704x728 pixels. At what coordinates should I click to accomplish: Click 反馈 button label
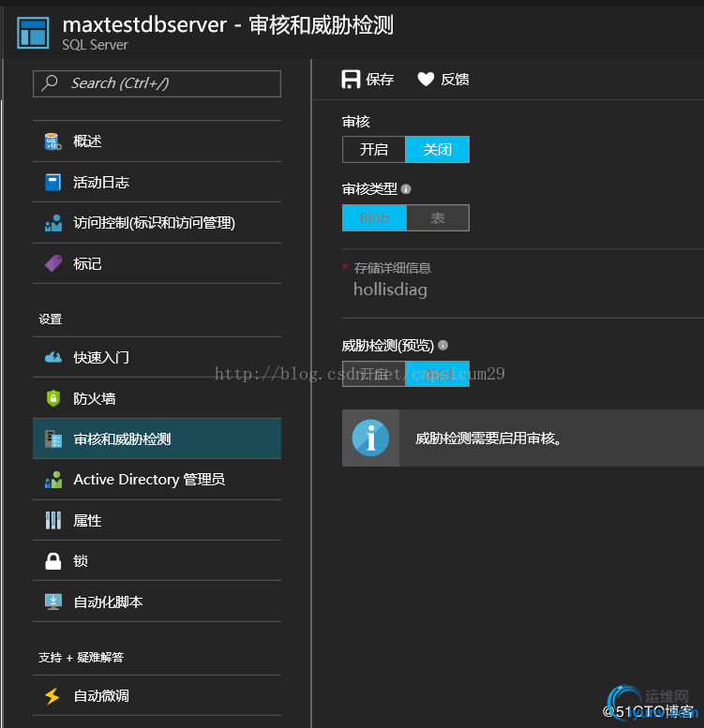coord(455,80)
